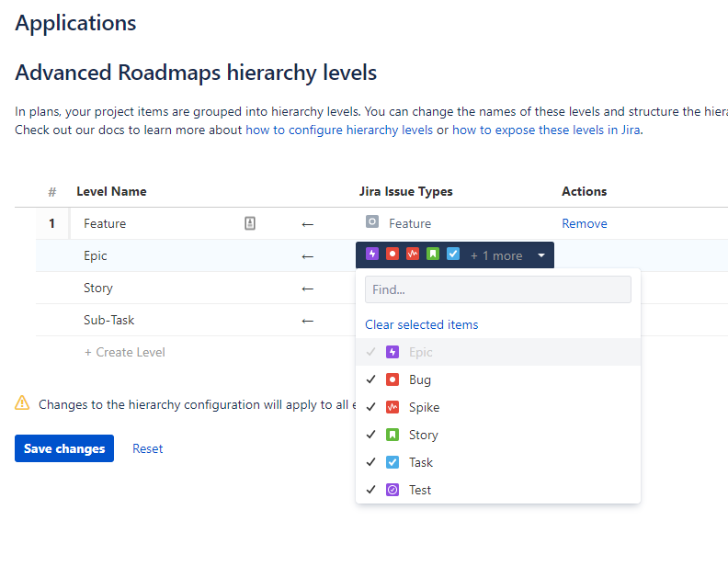
Task: Click the arrow in the Sub-Task row
Action: [307, 321]
